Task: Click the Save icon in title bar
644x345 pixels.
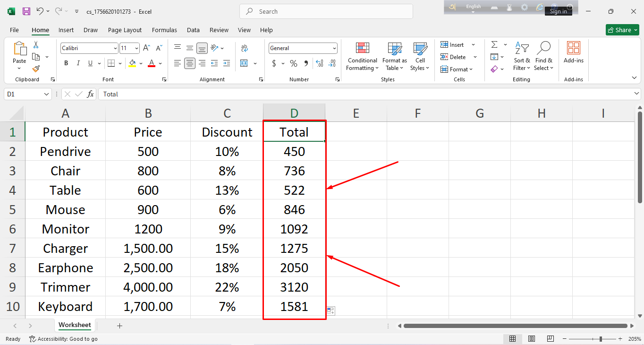Action: click(x=26, y=11)
